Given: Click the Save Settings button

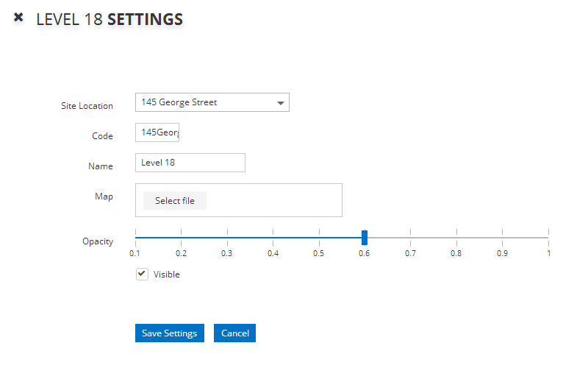Looking at the screenshot, I should click(169, 333).
